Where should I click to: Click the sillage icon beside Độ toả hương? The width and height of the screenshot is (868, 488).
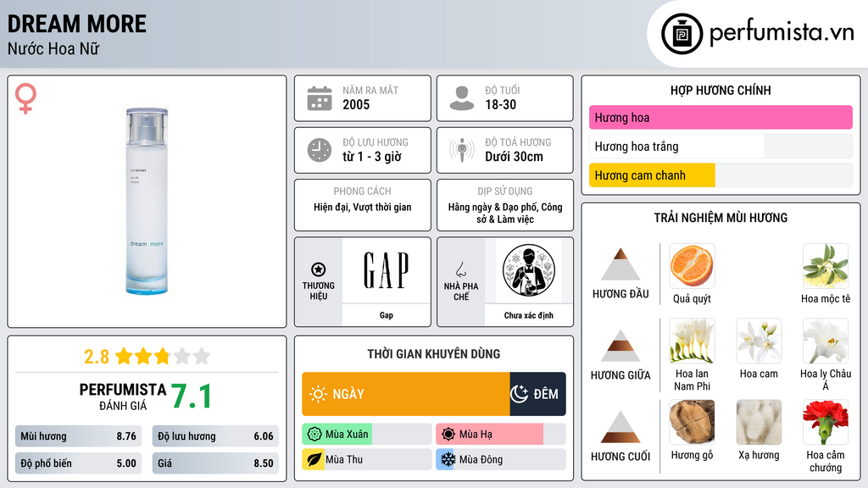click(x=462, y=150)
